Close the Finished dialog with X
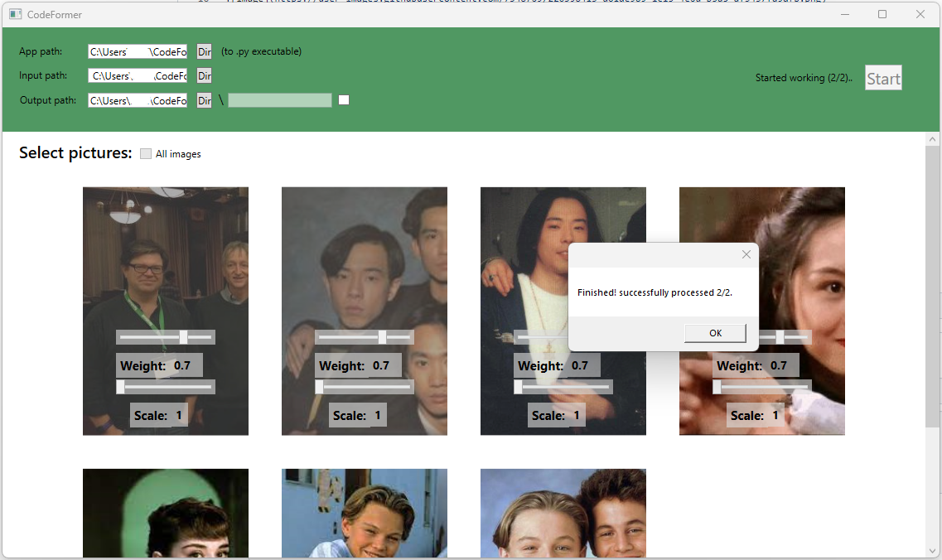Viewport: 942px width, 560px height. 746,254
